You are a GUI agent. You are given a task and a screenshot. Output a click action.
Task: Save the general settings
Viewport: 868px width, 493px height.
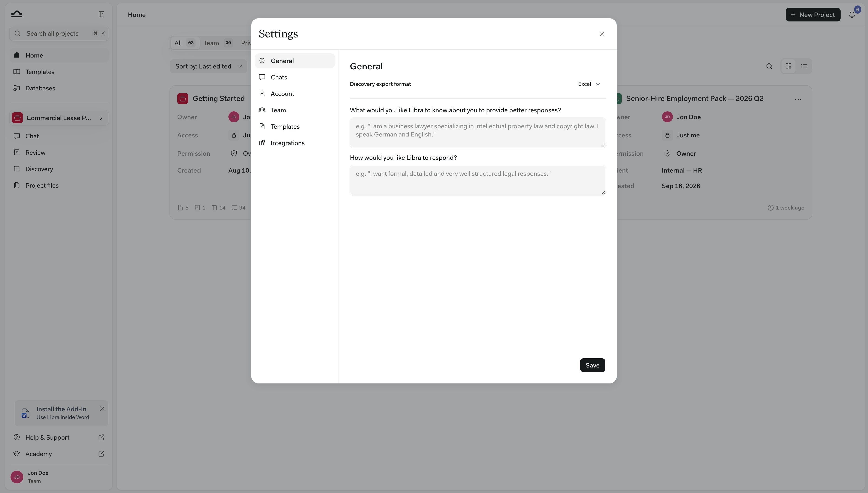pyautogui.click(x=592, y=365)
